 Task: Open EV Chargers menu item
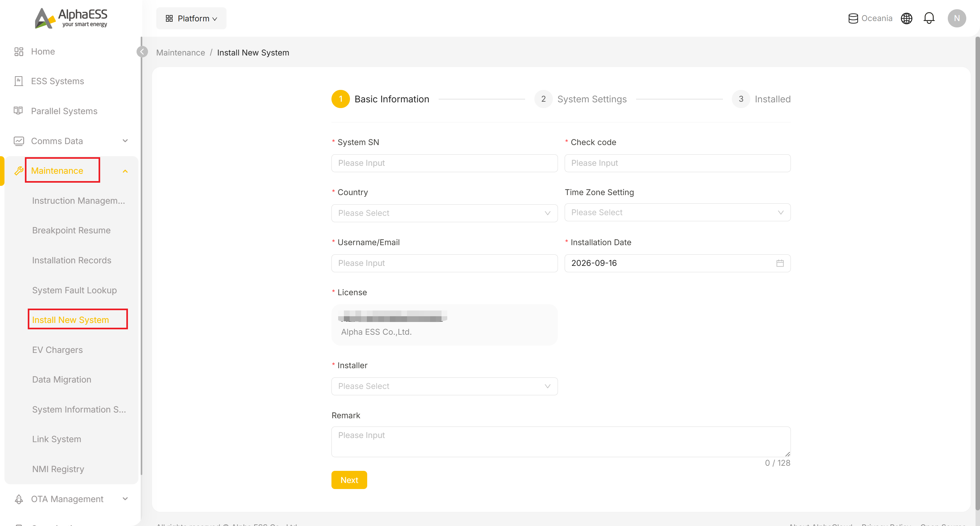tap(57, 350)
